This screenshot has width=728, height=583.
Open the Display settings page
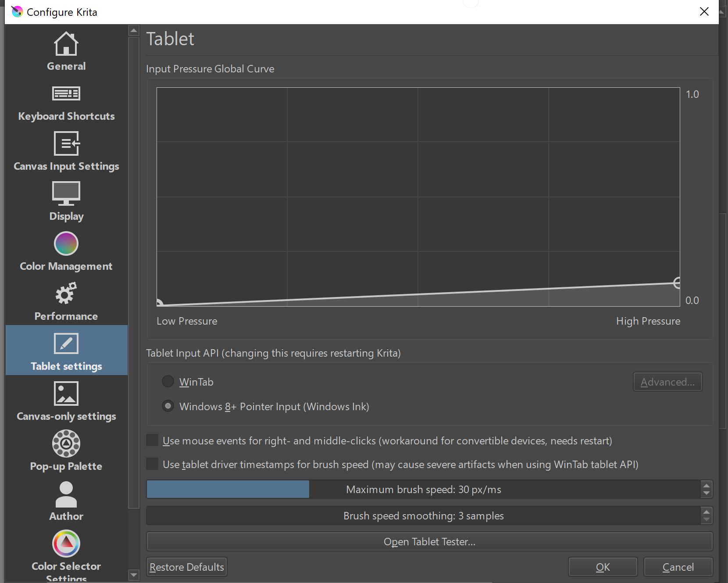point(66,200)
